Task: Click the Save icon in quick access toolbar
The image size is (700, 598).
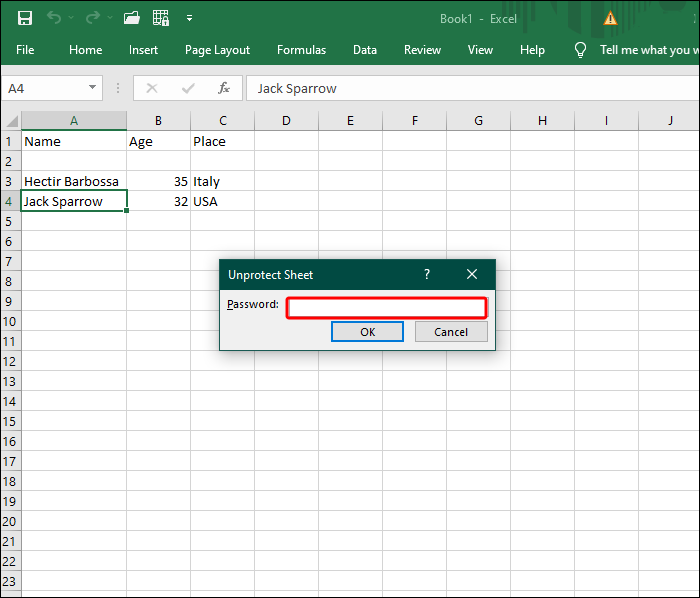Action: pos(25,18)
